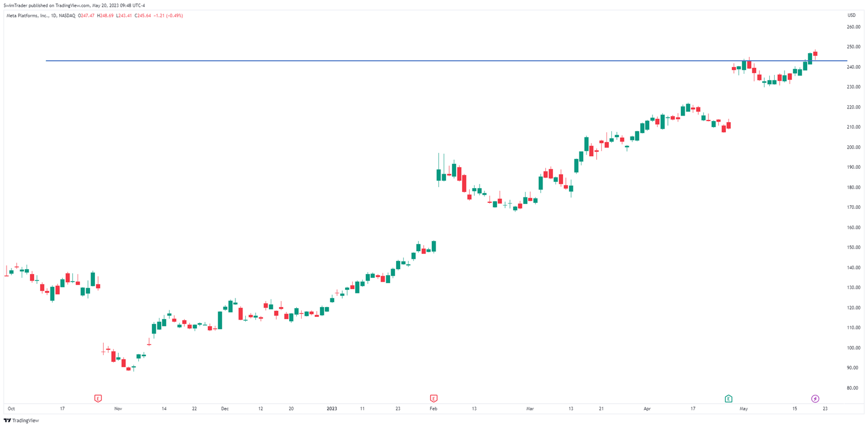Click the 200.00 price axis label
This screenshot has height=427, width=868.
pos(853,147)
